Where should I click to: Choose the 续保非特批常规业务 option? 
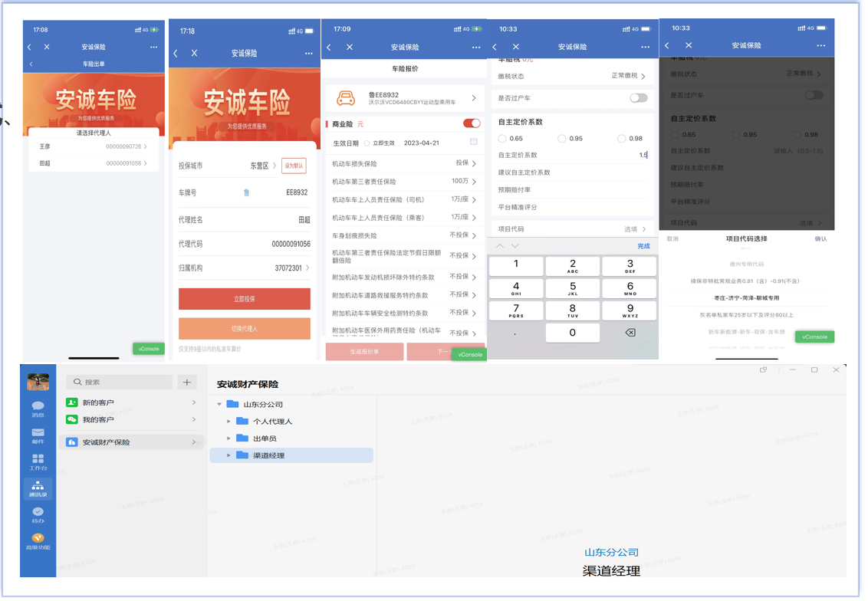point(746,281)
